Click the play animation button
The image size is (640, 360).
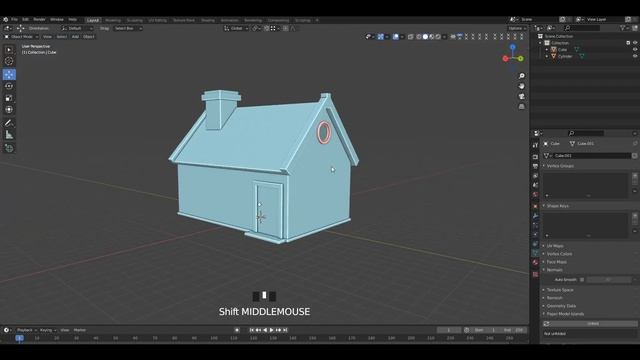click(271, 330)
